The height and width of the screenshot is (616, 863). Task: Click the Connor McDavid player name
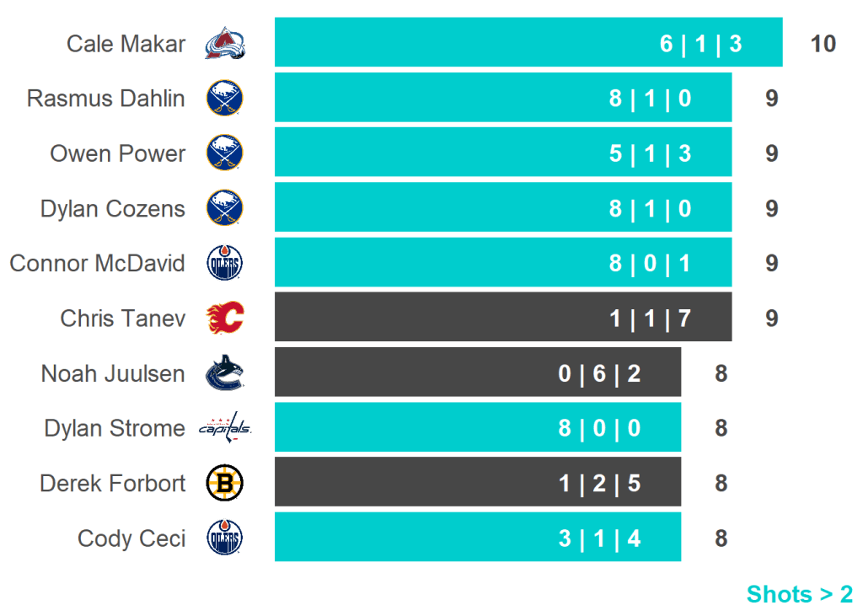98,264
